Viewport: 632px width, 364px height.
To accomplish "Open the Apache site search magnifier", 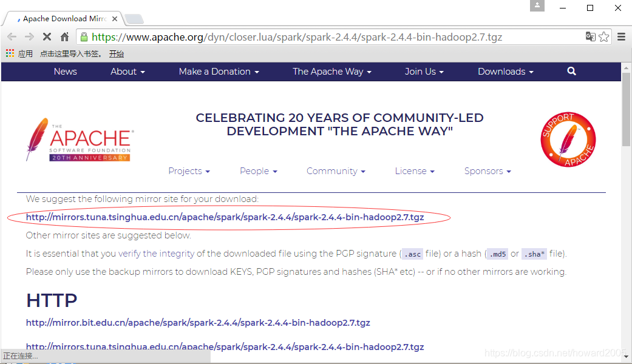I will (571, 71).
